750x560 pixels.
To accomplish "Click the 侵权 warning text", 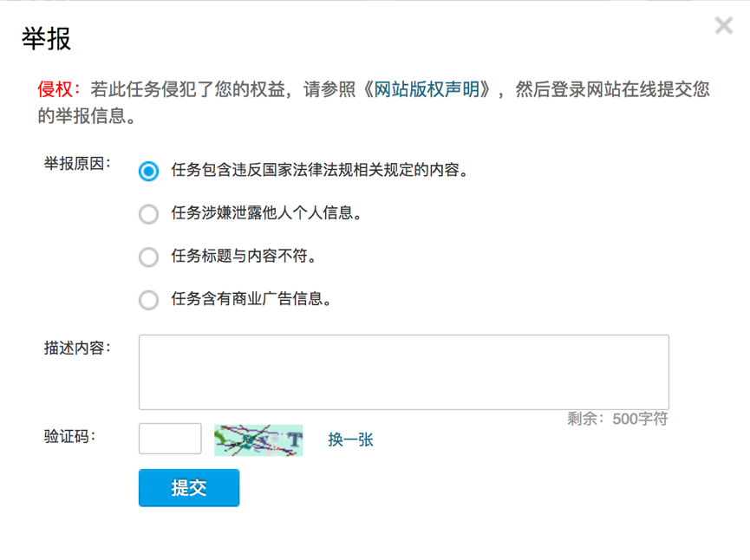I will coord(54,88).
